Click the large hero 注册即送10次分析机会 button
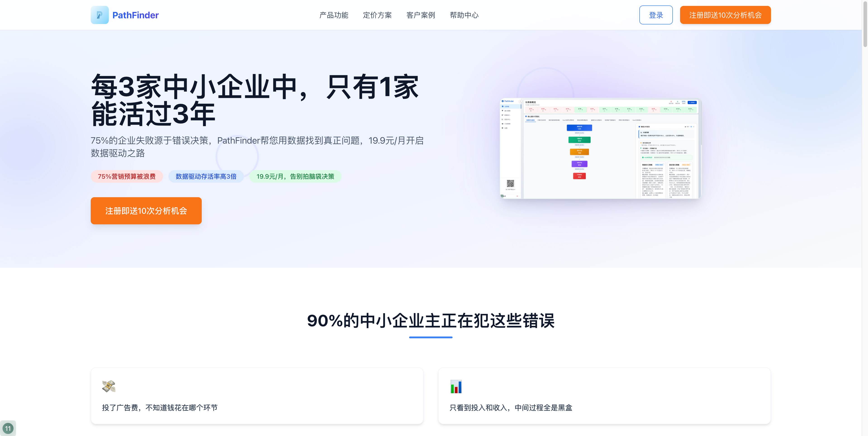Image resolution: width=868 pixels, height=436 pixels. click(146, 211)
